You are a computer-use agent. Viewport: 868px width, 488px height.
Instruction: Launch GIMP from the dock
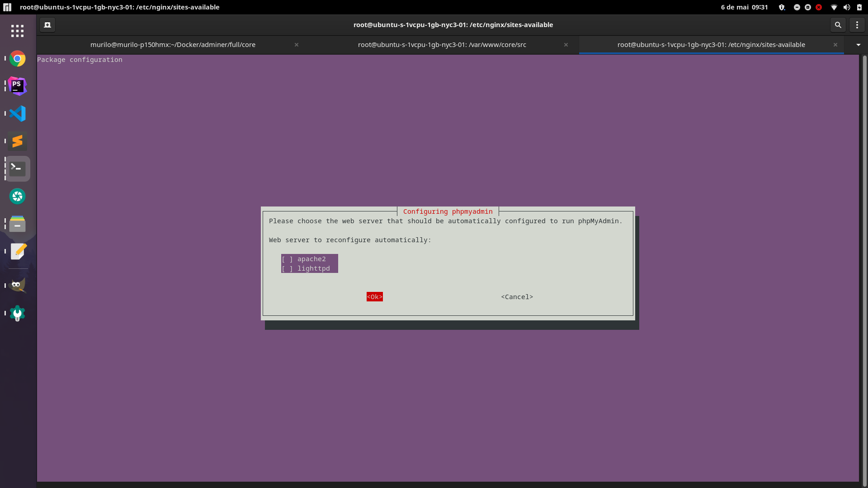tap(17, 285)
